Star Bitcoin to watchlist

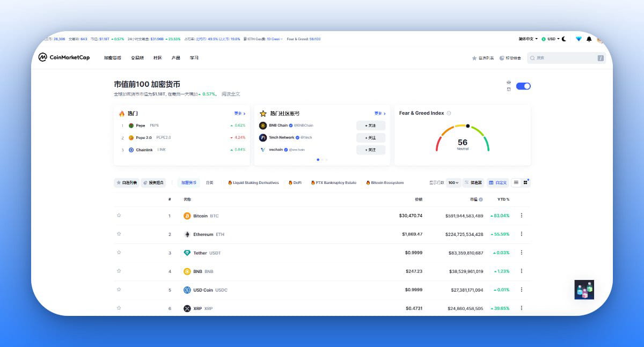coord(119,216)
